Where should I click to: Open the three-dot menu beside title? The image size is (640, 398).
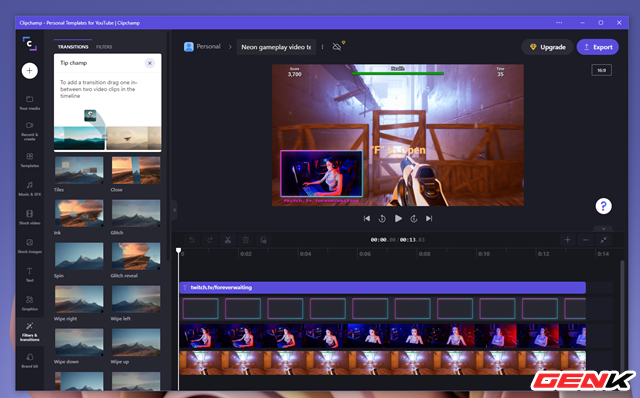pyautogui.click(x=322, y=47)
